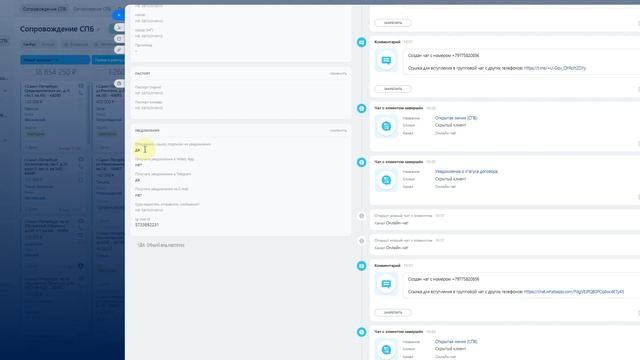Image resolution: width=640 pixels, height=360 pixels.
Task: Open Уведомления о статусе договора chat link
Action: (x=466, y=171)
